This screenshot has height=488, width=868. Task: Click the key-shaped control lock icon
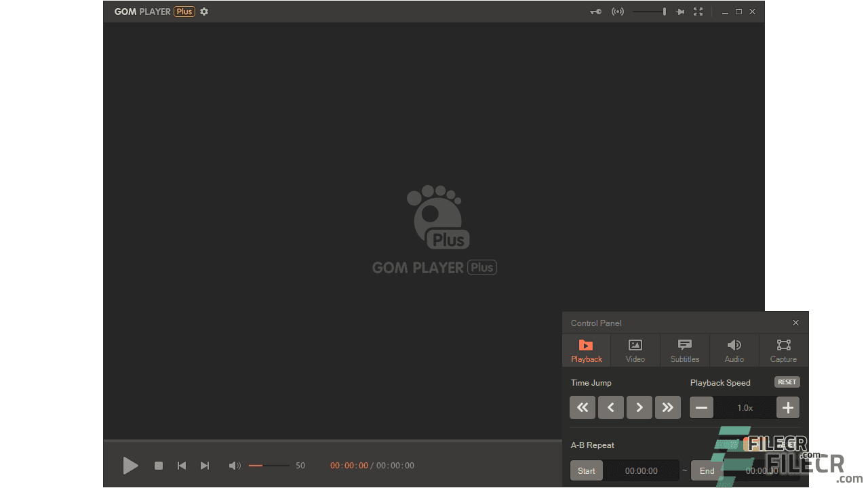pos(595,12)
